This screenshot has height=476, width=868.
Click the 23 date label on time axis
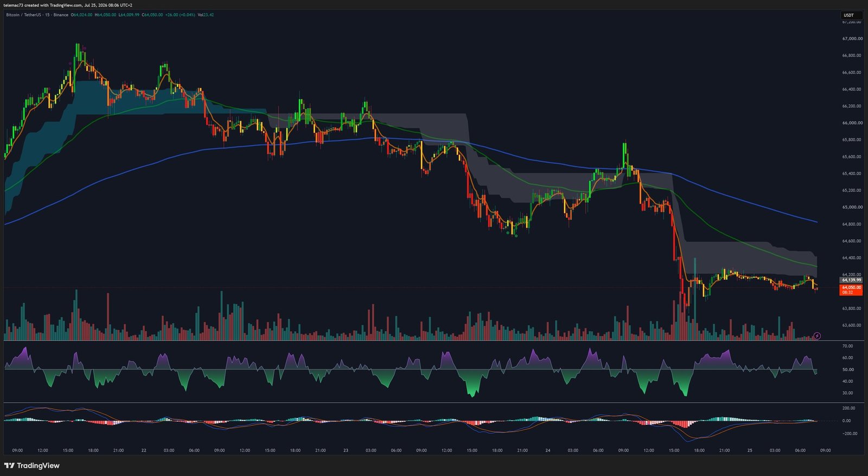click(346, 451)
